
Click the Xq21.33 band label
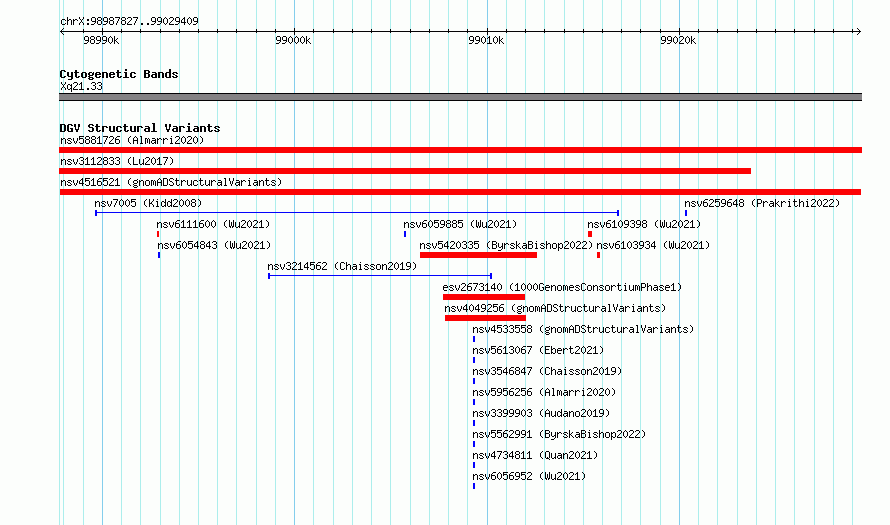81,86
